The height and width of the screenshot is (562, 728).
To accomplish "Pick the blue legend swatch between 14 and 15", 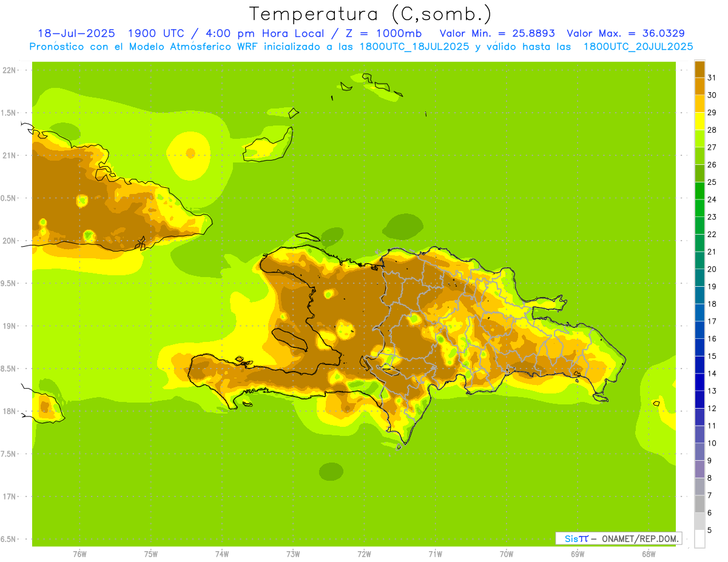I will pyautogui.click(x=699, y=364).
